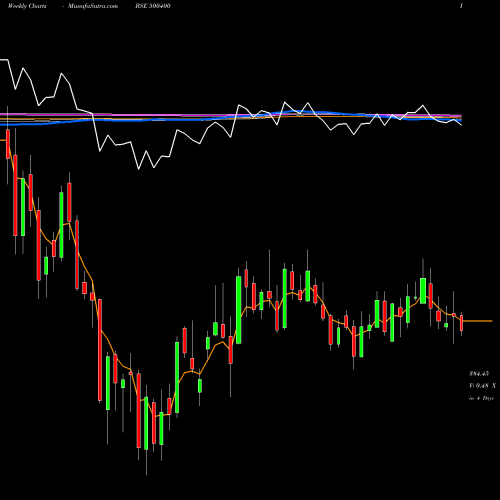Click the "V: 0.48 X" volume text
500x500 pixels.
(x=482, y=386)
